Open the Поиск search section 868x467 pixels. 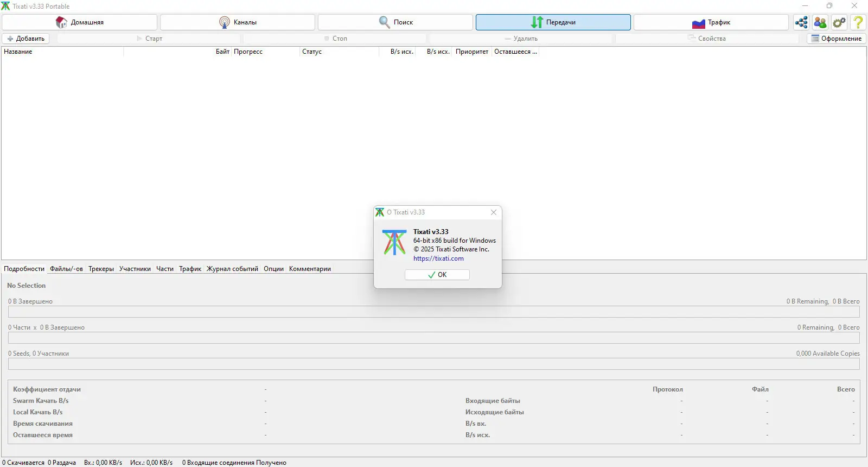coord(395,22)
